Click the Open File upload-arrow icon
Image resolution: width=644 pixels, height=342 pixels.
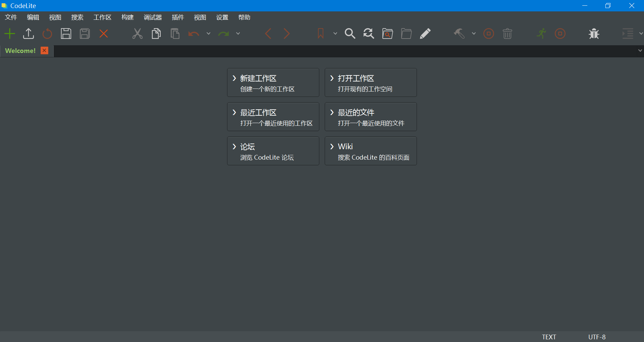click(x=29, y=34)
